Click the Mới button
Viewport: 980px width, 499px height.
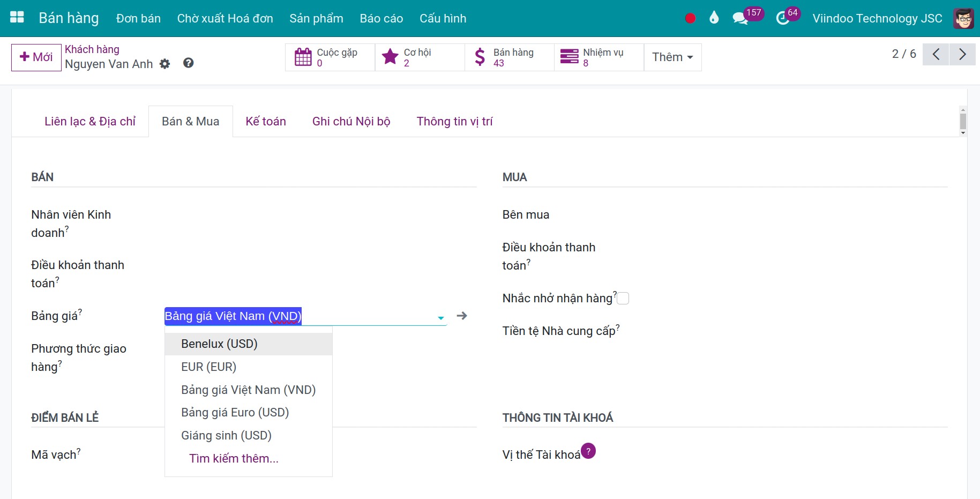click(36, 57)
